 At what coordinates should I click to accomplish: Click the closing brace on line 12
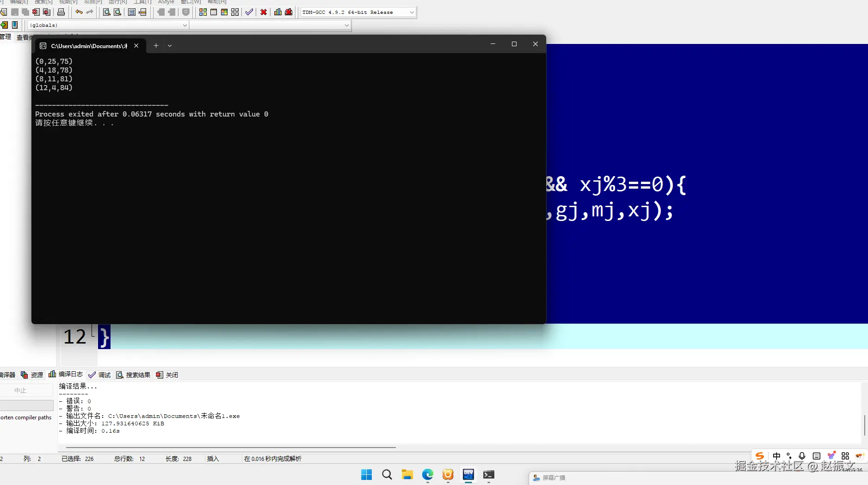click(x=104, y=337)
